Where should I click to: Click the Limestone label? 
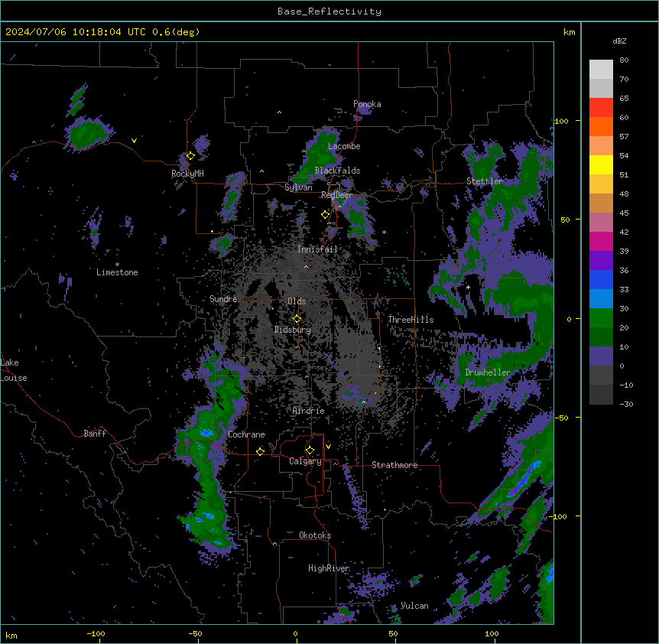click(117, 272)
